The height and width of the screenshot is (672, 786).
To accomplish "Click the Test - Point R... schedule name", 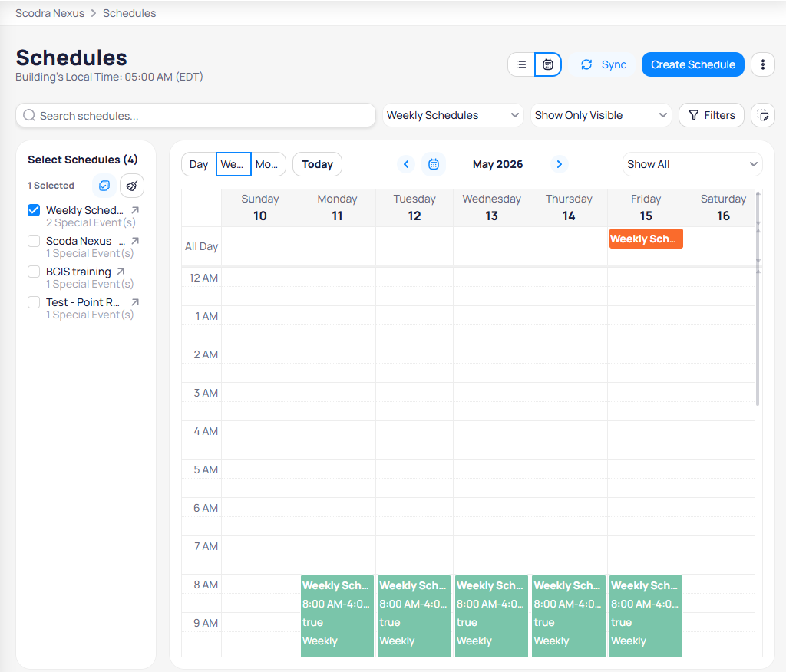I will (83, 302).
